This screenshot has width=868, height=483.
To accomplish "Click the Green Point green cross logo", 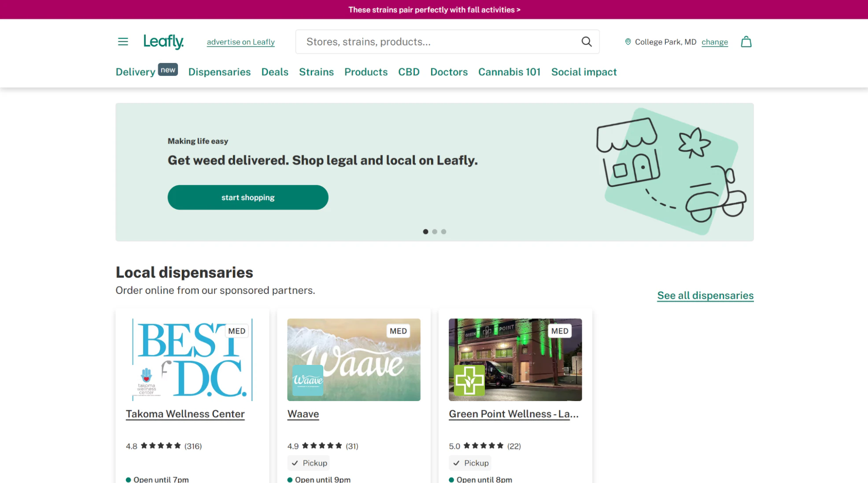I will [469, 380].
